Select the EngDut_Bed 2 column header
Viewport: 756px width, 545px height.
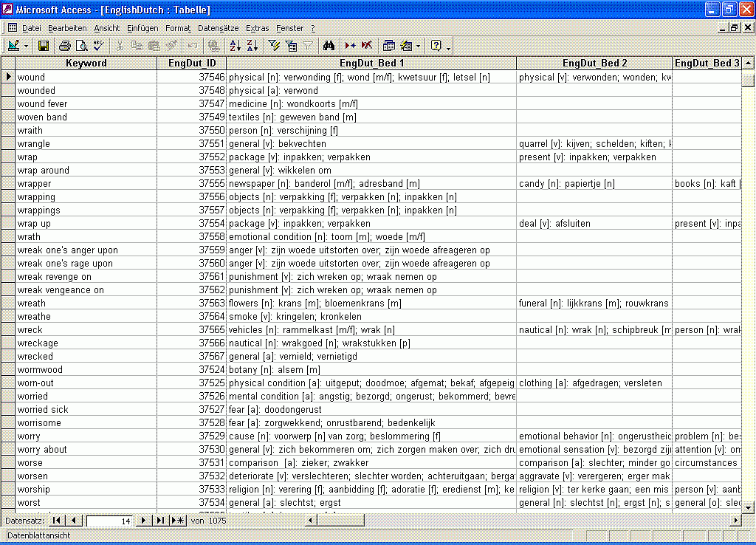(x=594, y=64)
